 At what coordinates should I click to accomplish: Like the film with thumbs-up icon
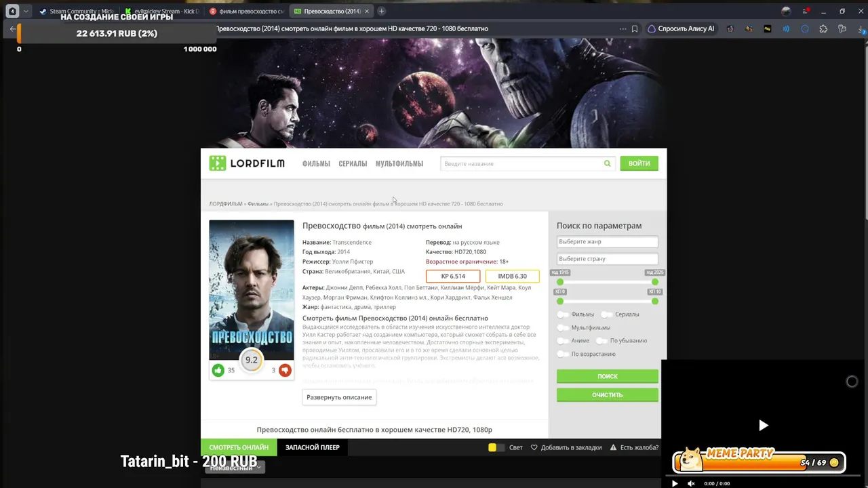tap(218, 370)
